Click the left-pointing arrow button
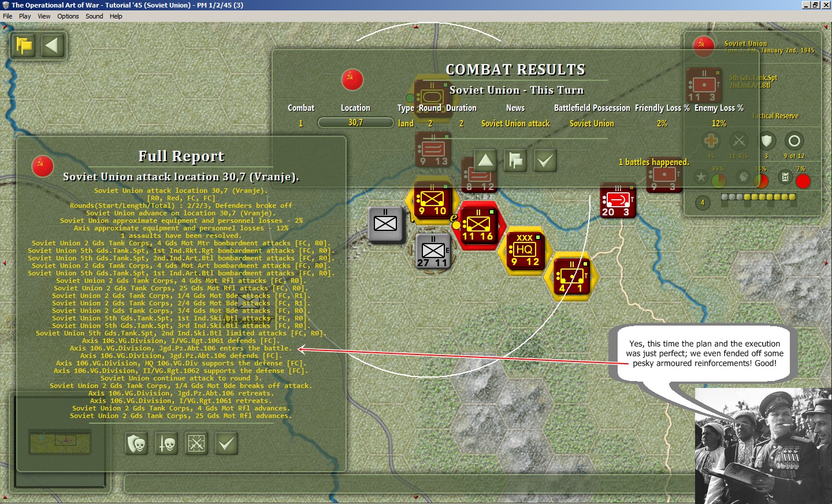 [x=52, y=45]
